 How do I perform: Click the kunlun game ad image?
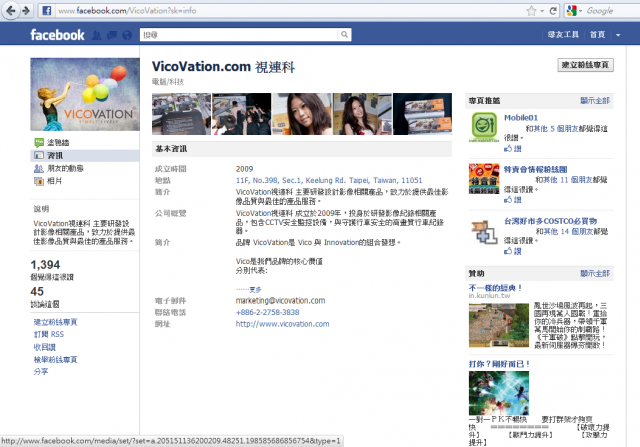499,325
